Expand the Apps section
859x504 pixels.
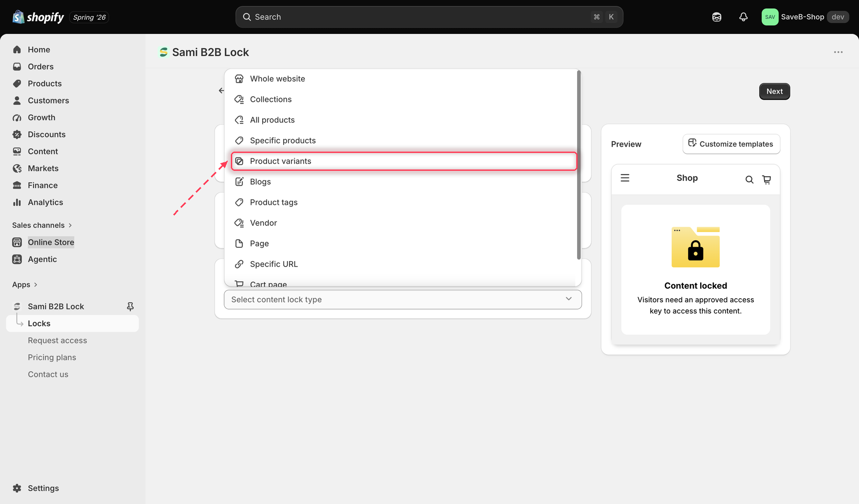point(25,285)
